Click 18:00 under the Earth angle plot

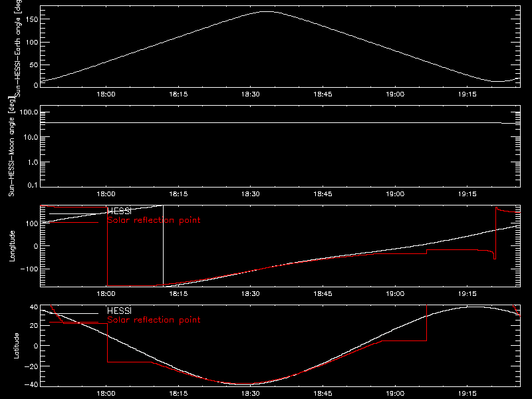click(x=106, y=94)
